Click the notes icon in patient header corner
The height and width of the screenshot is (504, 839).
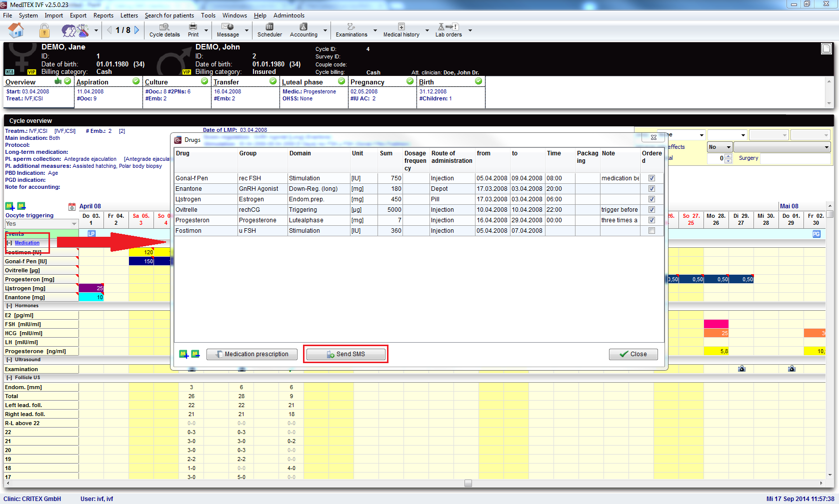(826, 48)
